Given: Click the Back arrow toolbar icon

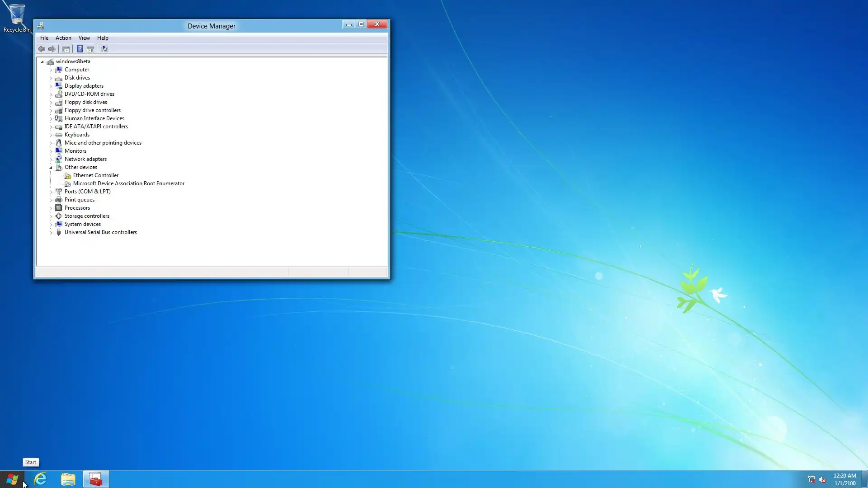Looking at the screenshot, I should (x=42, y=49).
